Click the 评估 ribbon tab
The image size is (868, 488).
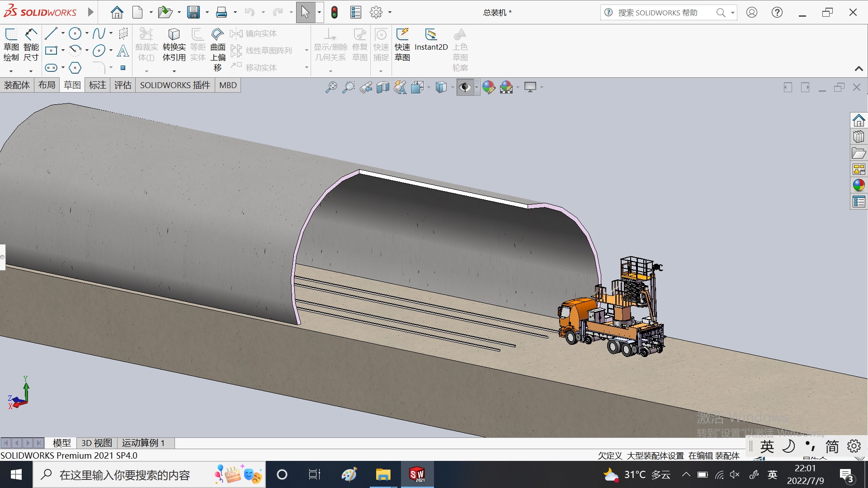123,85
